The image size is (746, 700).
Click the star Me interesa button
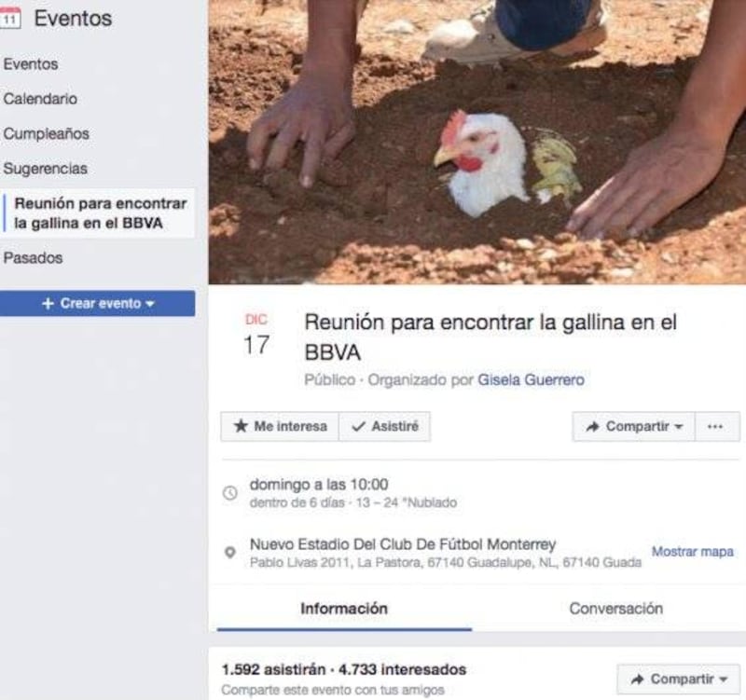280,427
